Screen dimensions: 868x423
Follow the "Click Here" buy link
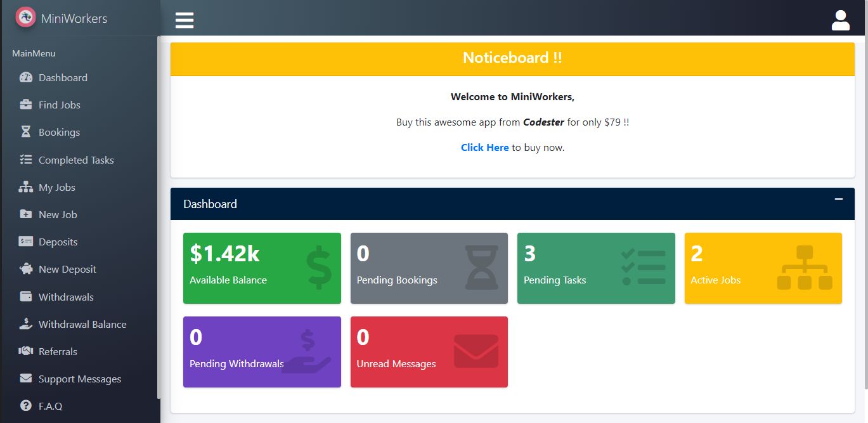click(484, 148)
